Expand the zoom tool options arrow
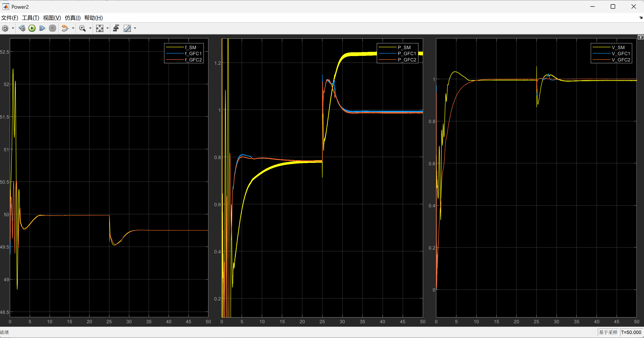 90,28
